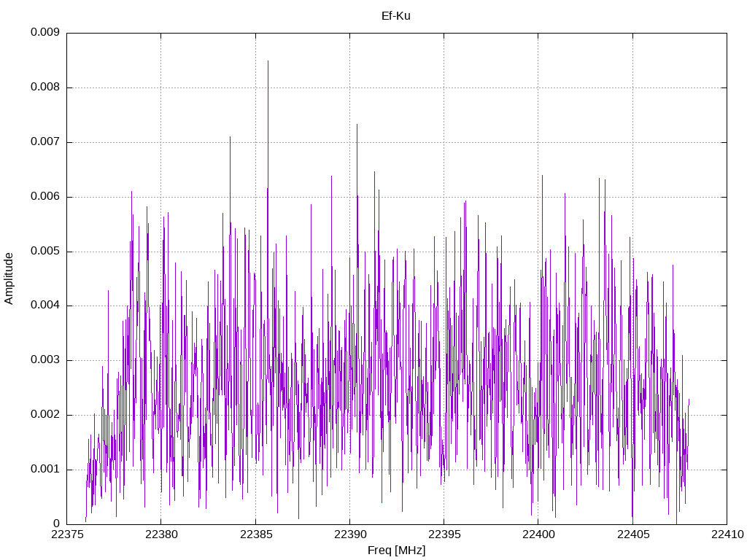747x560 pixels.
Task: Click the 22395 x-axis tick label
Action: 444,534
